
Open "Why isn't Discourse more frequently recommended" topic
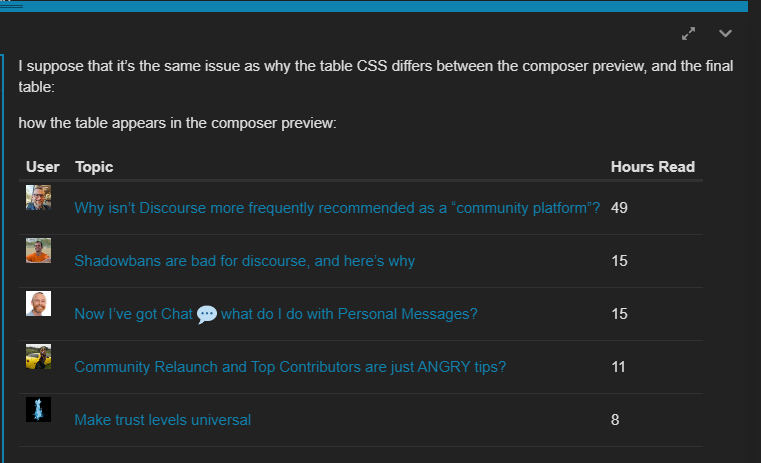[x=337, y=208]
